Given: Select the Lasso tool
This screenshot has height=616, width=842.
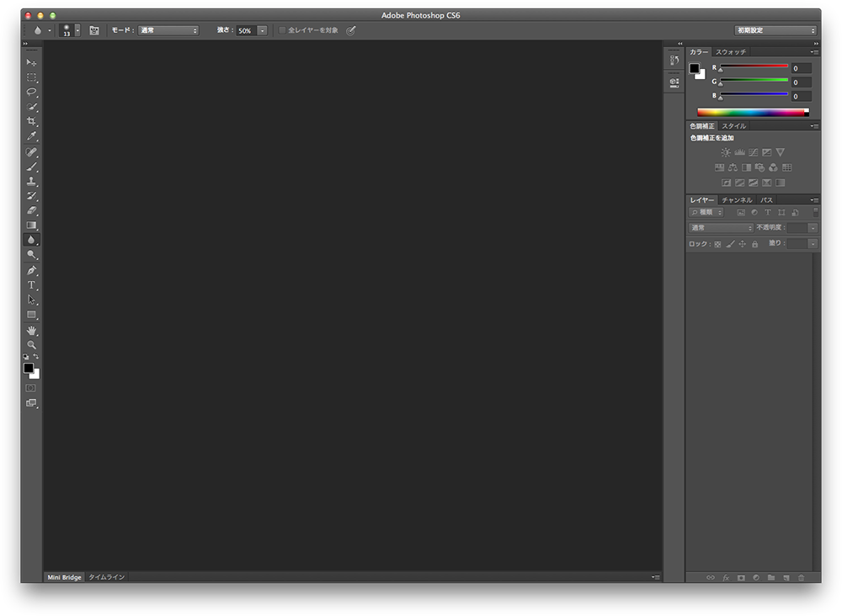Looking at the screenshot, I should [x=31, y=92].
